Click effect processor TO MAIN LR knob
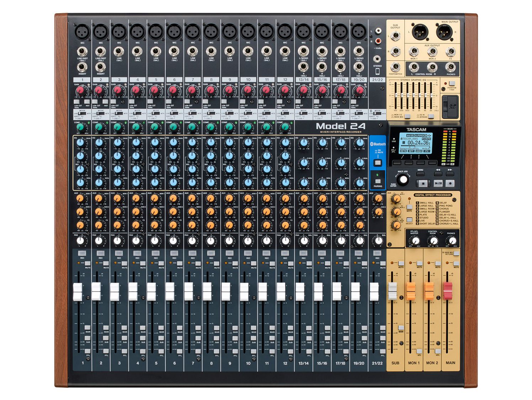 point(396,225)
